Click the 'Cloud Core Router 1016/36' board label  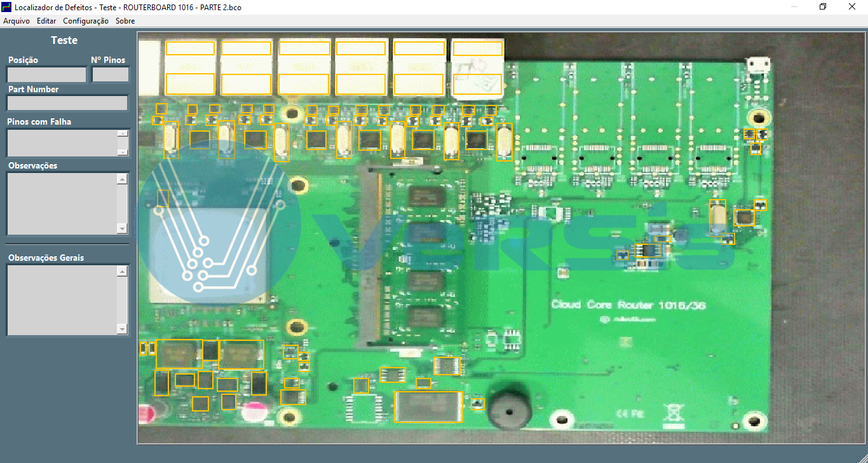pos(628,305)
